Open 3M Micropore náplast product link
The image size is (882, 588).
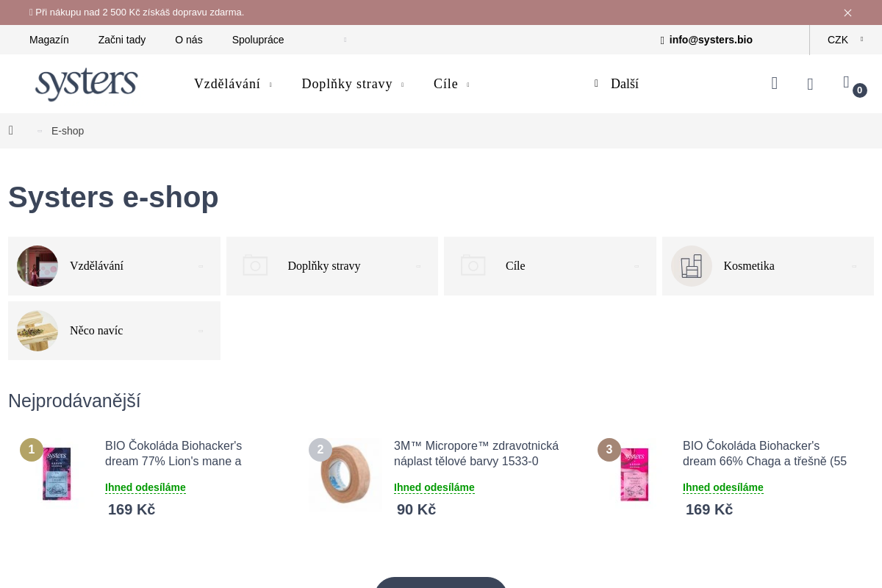[x=476, y=453]
